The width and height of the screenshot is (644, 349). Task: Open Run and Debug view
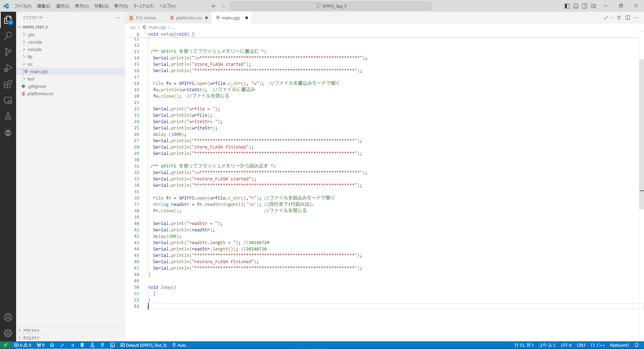pos(8,68)
